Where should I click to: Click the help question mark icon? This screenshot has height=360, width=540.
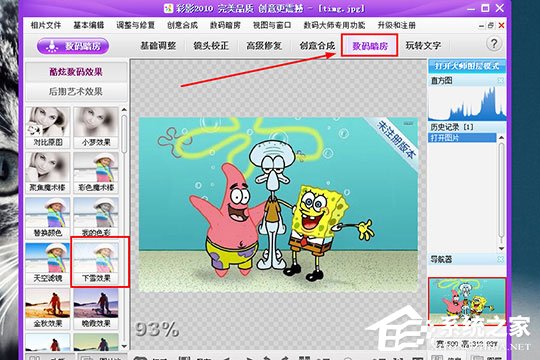pos(494,44)
